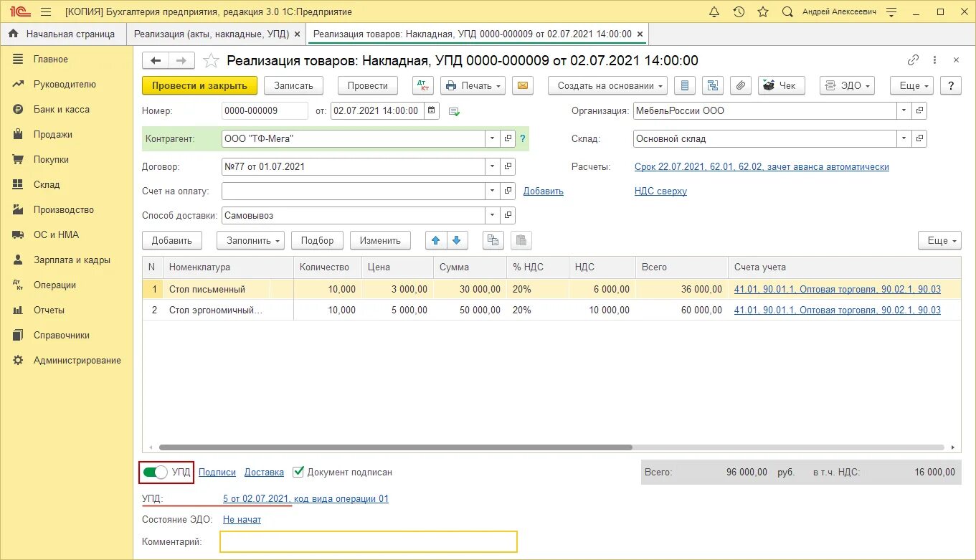Open the main menu hamburger icon

pos(46,11)
